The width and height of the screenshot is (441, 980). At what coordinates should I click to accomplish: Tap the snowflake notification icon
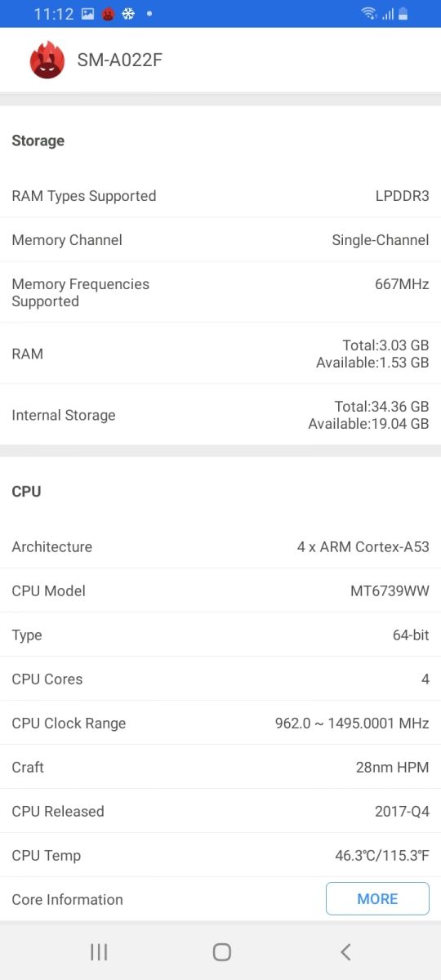[128, 14]
